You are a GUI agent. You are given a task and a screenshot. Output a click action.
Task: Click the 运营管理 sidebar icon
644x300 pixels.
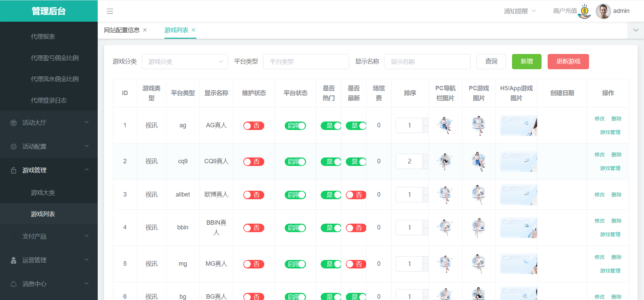pos(14,260)
